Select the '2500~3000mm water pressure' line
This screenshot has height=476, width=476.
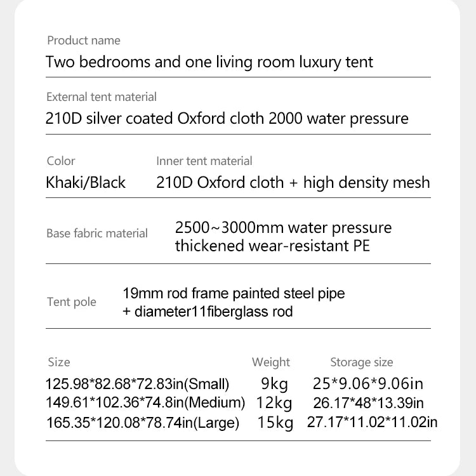283,228
